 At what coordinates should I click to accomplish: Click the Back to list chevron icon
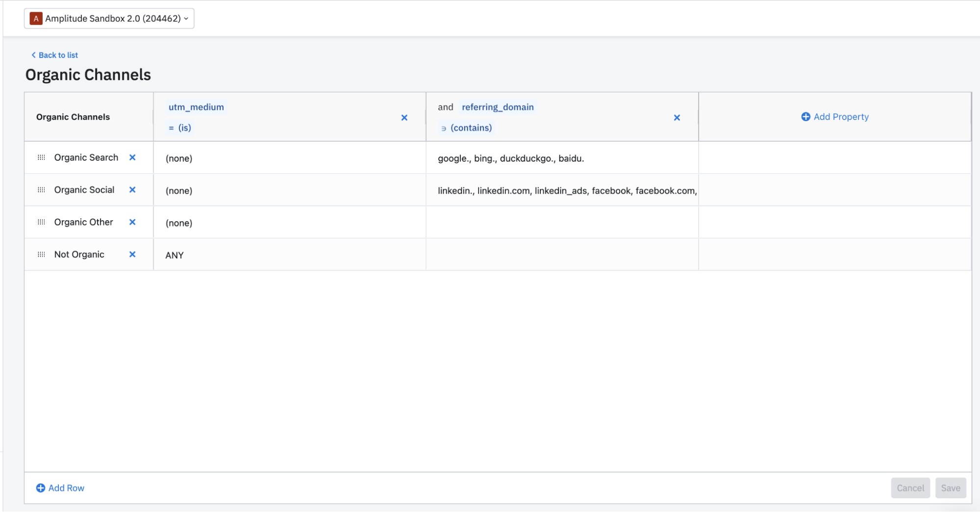[x=33, y=55]
